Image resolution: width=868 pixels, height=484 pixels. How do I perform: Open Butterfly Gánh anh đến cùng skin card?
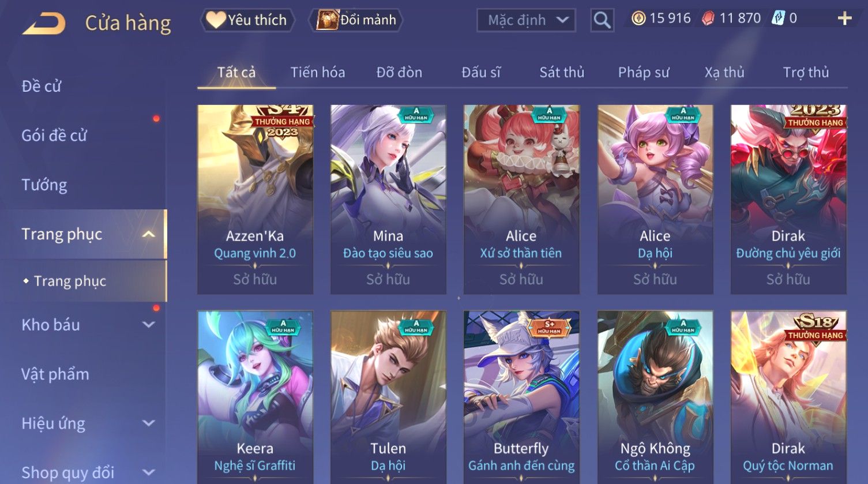(x=521, y=397)
